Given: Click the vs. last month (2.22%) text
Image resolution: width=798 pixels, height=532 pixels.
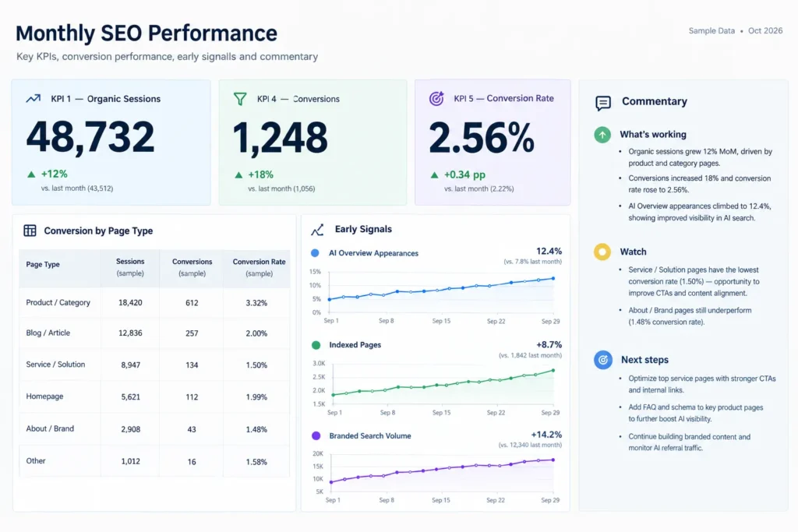Looking at the screenshot, I should point(479,188).
